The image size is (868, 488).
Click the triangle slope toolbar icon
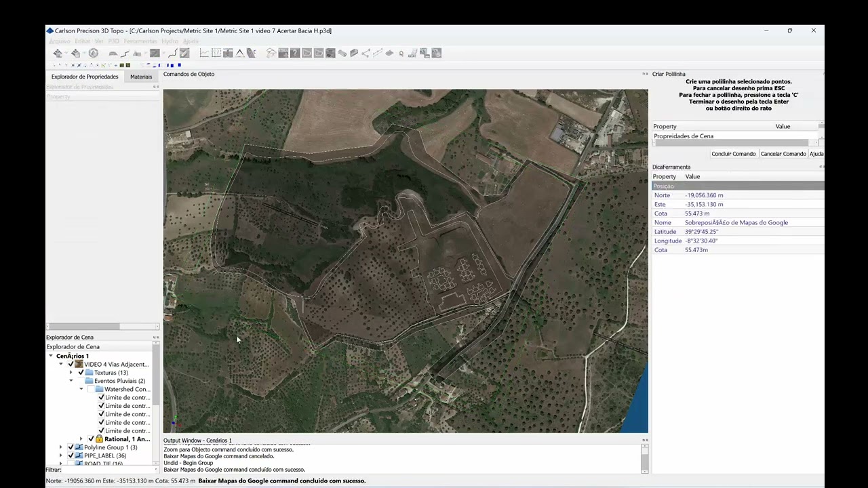pyautogui.click(x=239, y=53)
